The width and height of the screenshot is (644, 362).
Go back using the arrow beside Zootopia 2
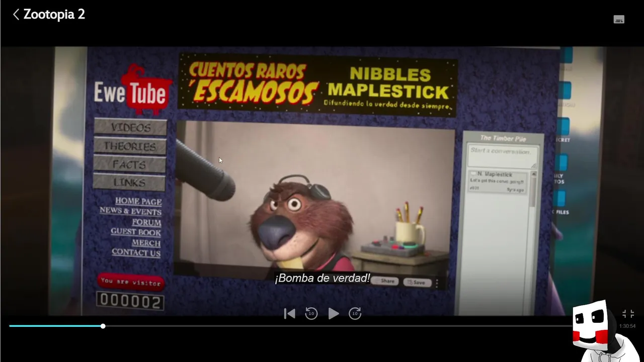click(x=16, y=15)
